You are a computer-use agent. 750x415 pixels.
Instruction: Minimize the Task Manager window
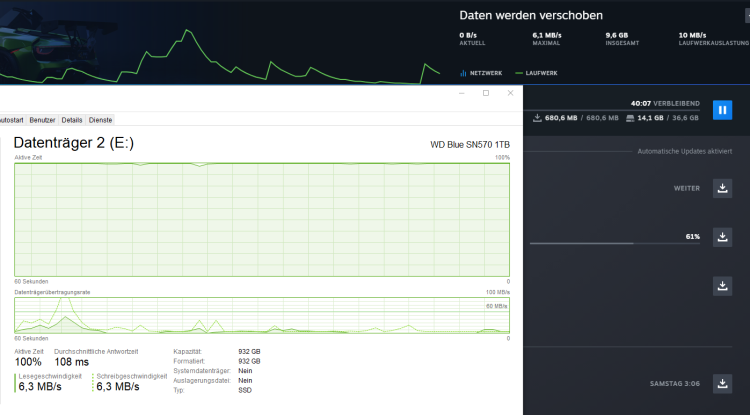(x=460, y=93)
